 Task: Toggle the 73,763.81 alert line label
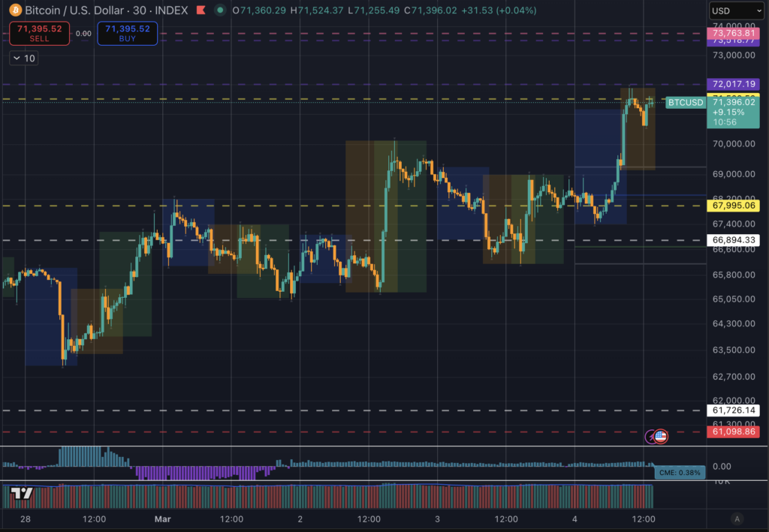click(734, 33)
